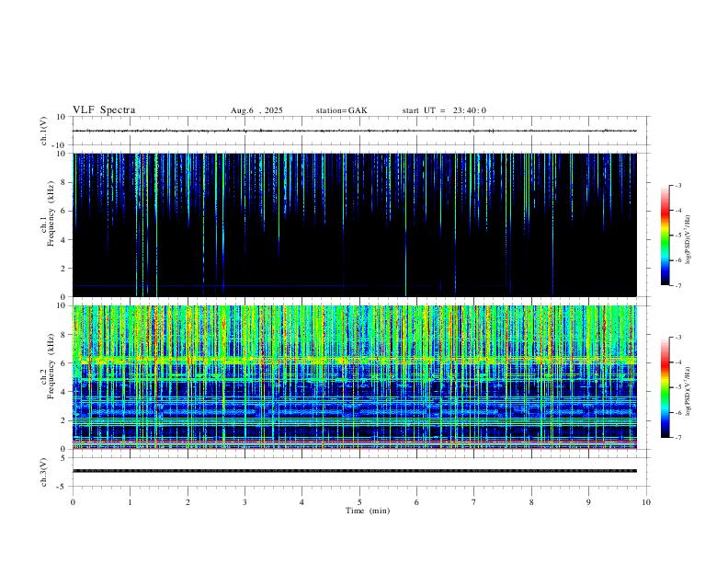Click the "-3" label on ch.1 color bar

(677, 185)
